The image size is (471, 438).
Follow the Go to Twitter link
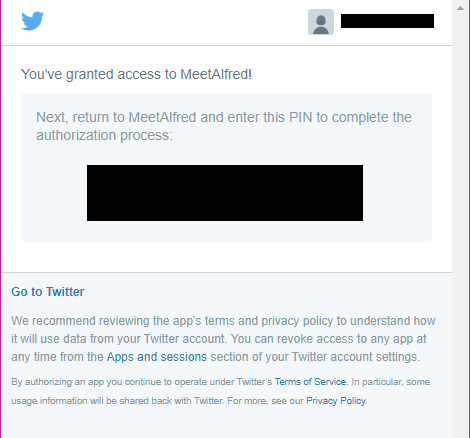(48, 292)
